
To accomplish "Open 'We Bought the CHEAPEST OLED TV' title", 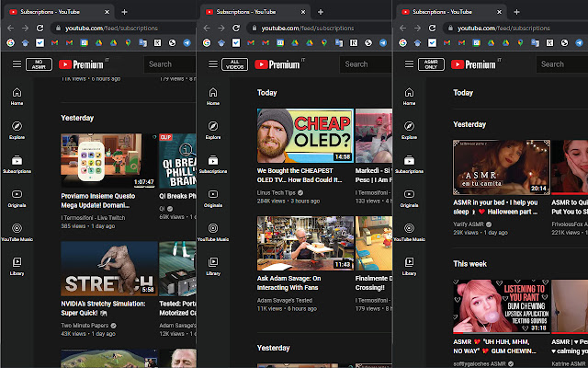I will click(300, 176).
